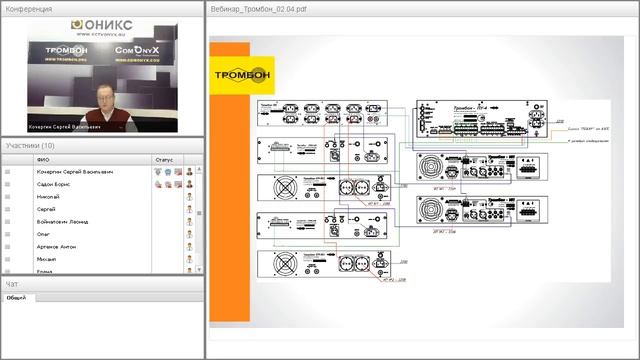640x360 pixels.
Task: Click gray marker left of Кочергин Сергей Васильевич
Action: coord(7,172)
